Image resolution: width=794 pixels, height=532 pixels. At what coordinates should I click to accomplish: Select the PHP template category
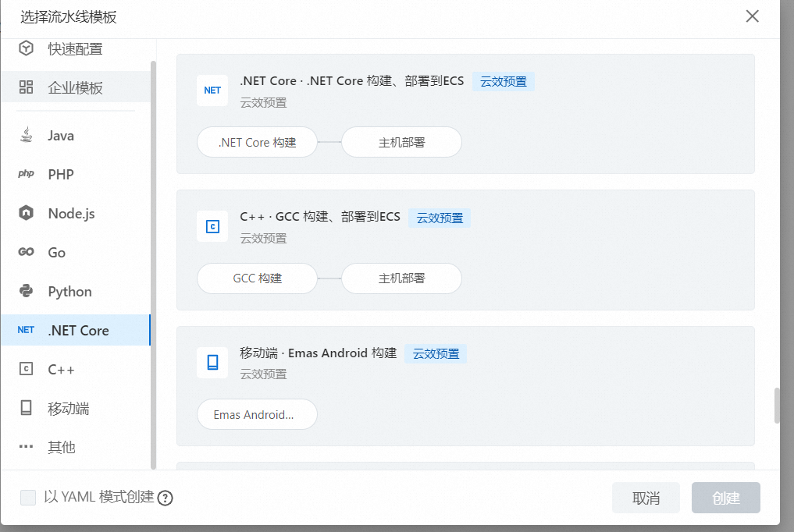click(76, 174)
